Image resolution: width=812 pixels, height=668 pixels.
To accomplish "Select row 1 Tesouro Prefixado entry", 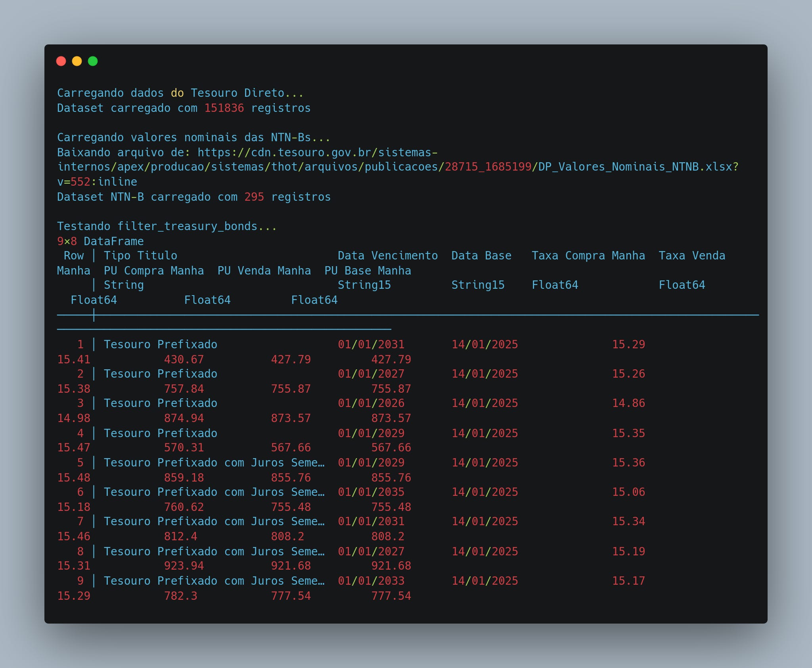I will 160,344.
